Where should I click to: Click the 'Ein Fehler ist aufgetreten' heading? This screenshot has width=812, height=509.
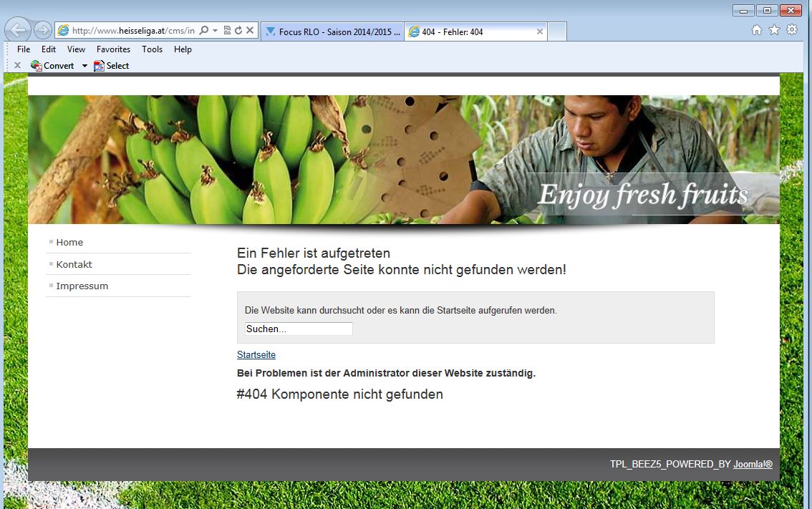click(314, 253)
